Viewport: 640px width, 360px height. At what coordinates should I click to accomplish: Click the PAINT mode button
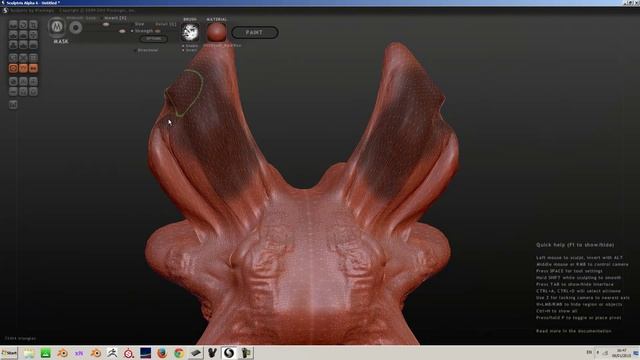255,32
